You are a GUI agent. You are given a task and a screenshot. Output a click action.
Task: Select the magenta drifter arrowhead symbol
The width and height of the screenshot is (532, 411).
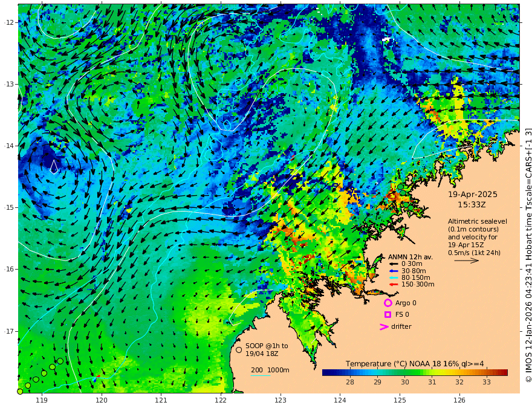pos(384,327)
